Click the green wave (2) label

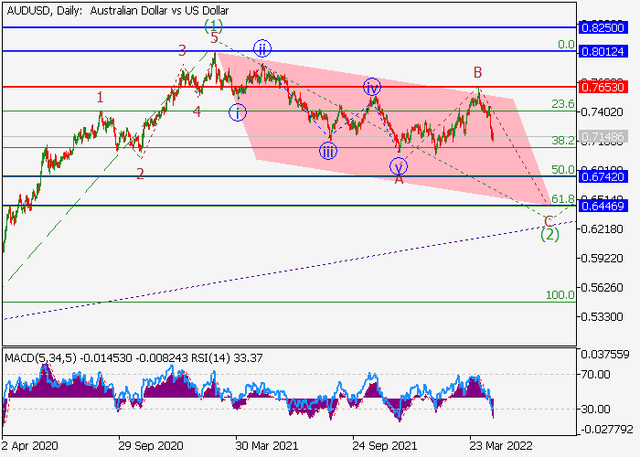tap(549, 234)
